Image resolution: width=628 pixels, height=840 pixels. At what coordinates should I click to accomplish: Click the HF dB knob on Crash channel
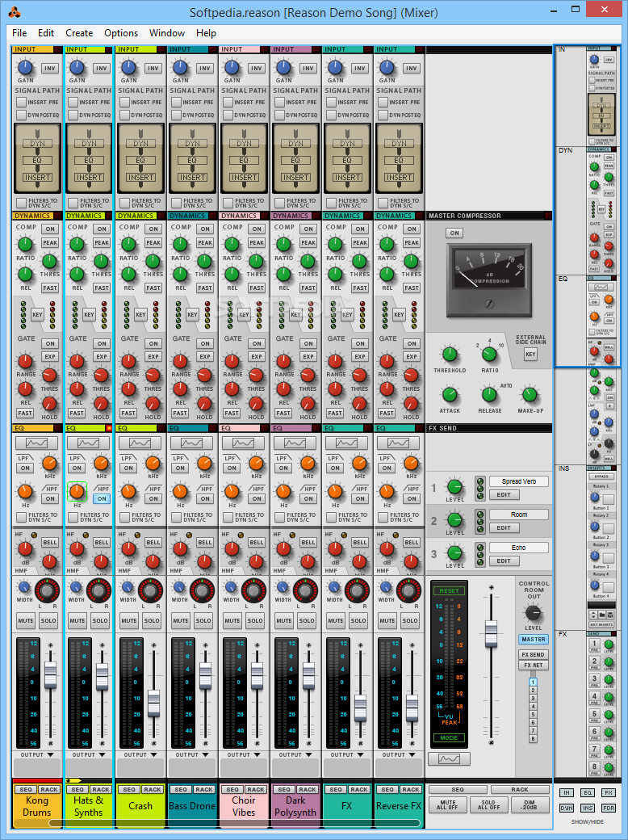click(128, 548)
